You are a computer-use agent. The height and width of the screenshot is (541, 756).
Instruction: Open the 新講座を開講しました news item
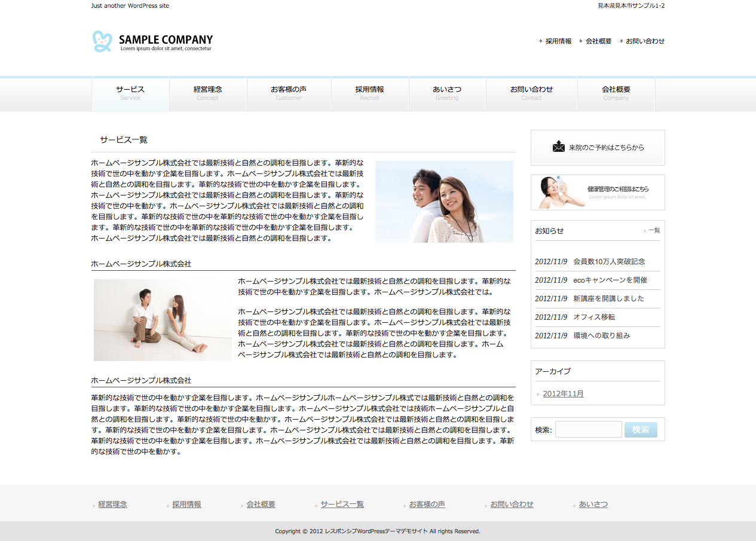tap(608, 298)
